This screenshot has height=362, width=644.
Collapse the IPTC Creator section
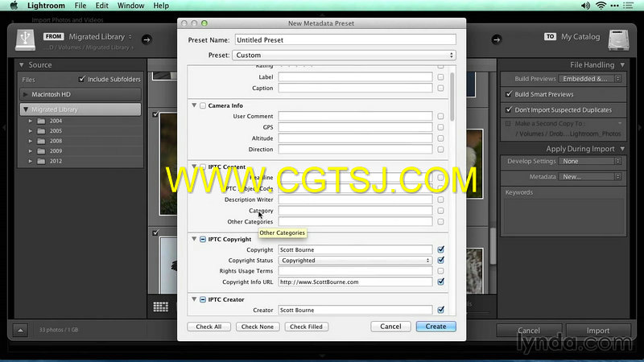pyautogui.click(x=194, y=299)
